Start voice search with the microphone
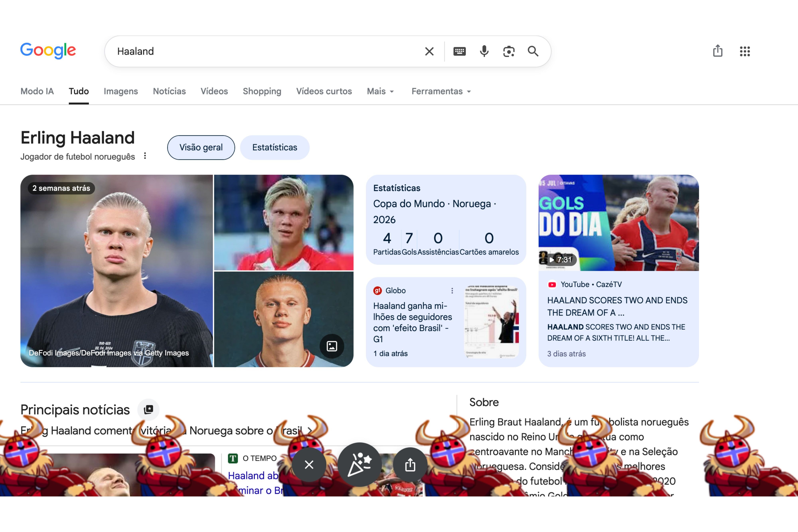798x532 pixels. pyautogui.click(x=484, y=51)
